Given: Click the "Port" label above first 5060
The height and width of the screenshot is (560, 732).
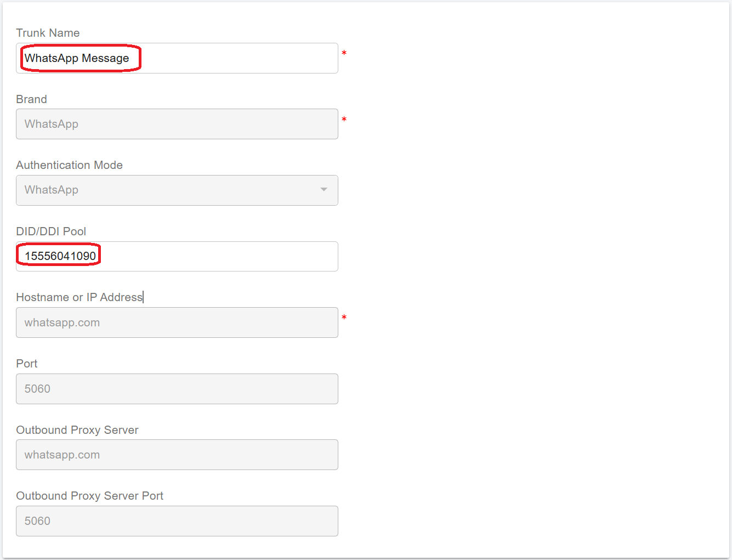Looking at the screenshot, I should click(27, 364).
